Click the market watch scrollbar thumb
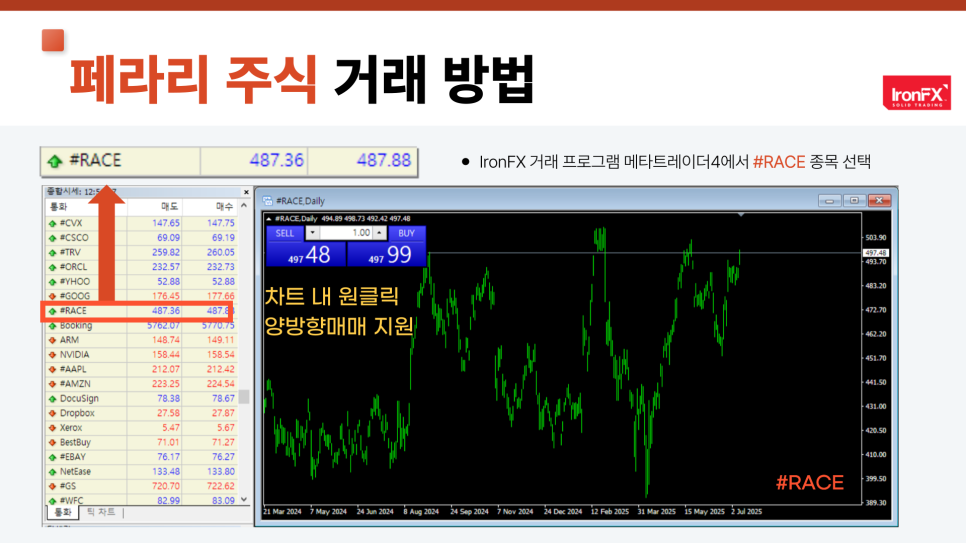Screen dimensions: 966x543 pos(244,396)
